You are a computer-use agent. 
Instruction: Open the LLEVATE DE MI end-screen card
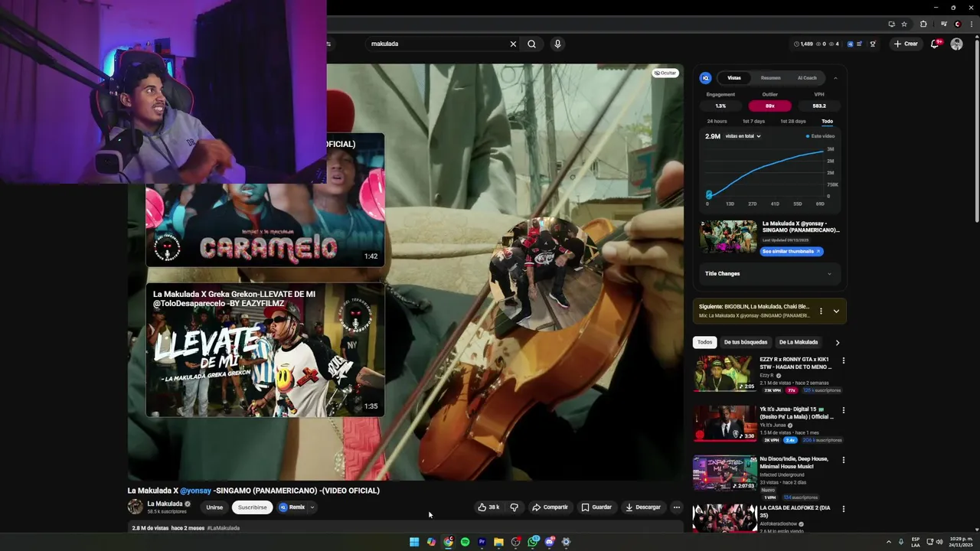(265, 350)
